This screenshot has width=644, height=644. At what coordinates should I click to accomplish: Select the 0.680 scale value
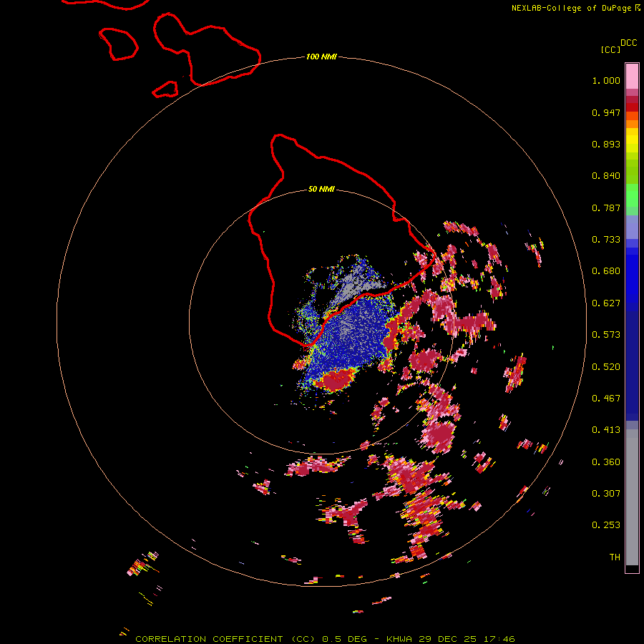[606, 271]
